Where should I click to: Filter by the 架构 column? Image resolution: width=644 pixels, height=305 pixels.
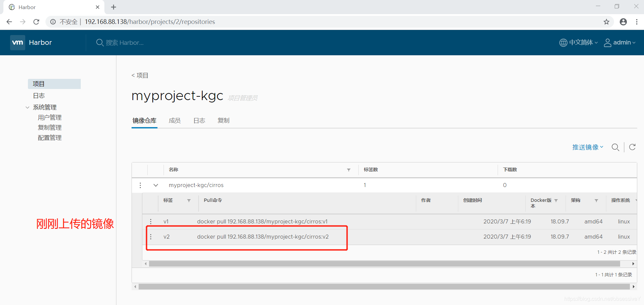597,201
